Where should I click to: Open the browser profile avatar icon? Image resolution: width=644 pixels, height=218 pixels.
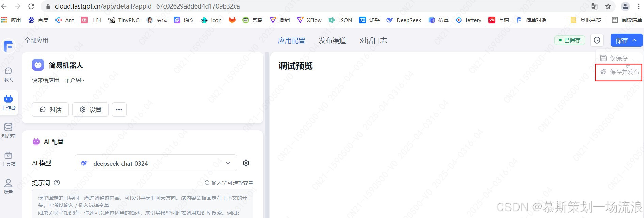point(625,6)
